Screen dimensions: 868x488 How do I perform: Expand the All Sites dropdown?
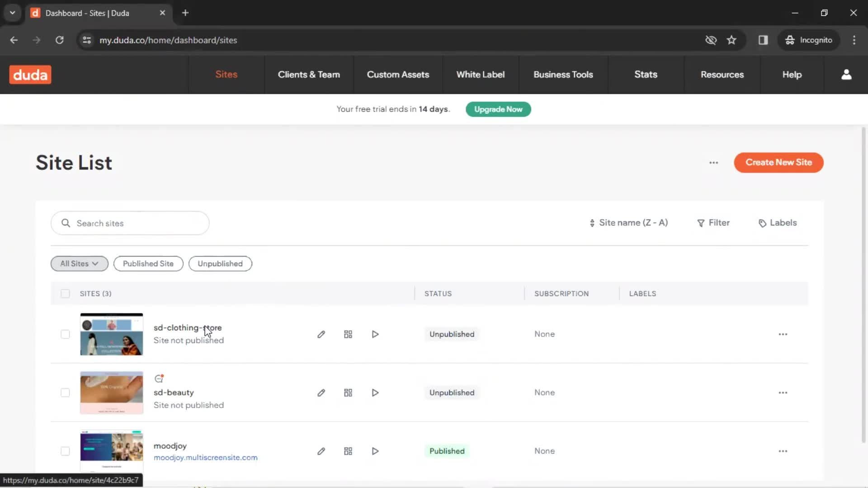click(80, 264)
